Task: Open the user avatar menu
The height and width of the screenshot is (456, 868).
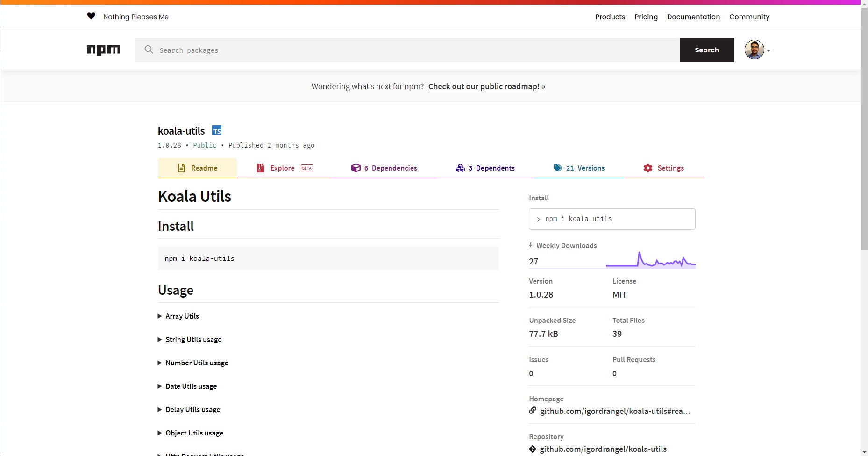Action: (x=754, y=50)
